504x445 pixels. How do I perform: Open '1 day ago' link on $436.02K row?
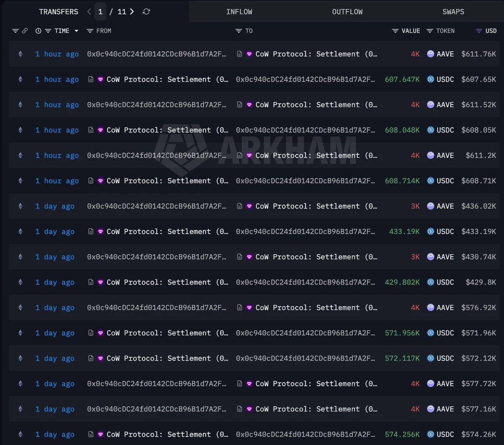pos(55,206)
